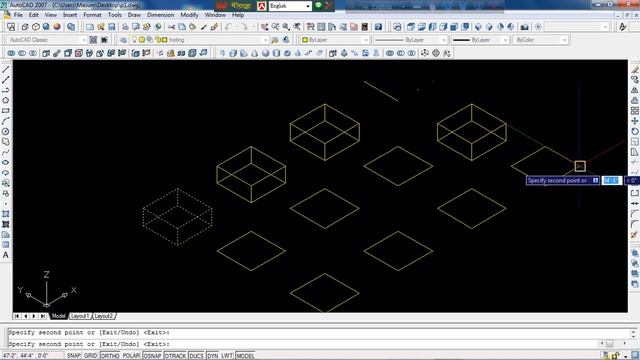
Task: Click the command line input area
Action: pyautogui.click(x=302, y=344)
